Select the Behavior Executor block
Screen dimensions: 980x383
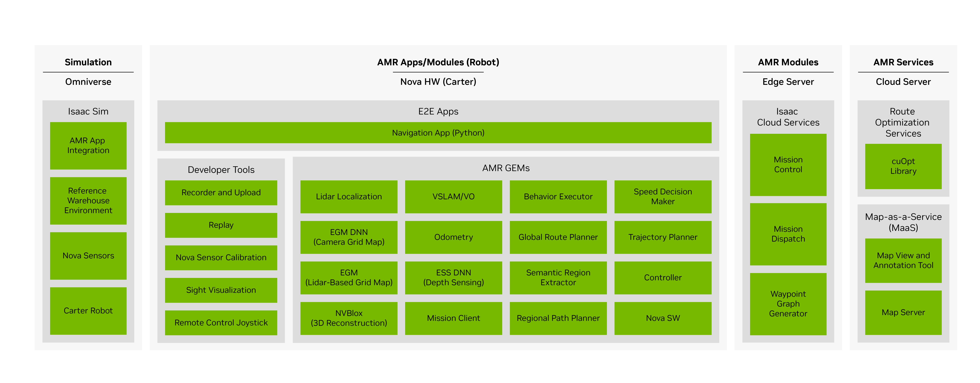coord(558,197)
